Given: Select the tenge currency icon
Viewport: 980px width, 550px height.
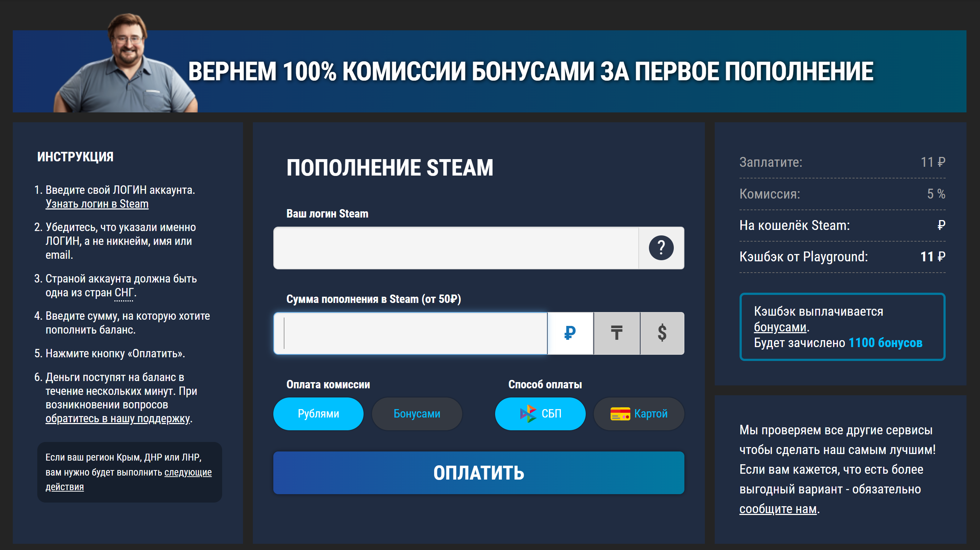Looking at the screenshot, I should (x=616, y=333).
